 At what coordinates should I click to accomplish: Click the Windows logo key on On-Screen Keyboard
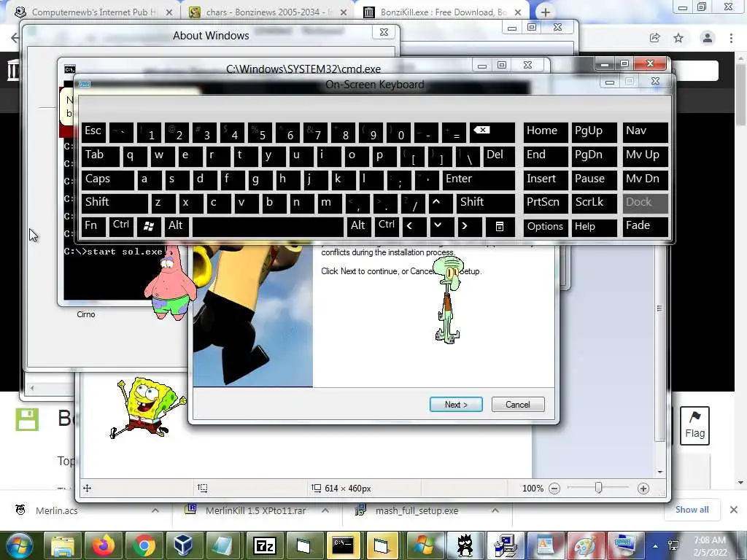[x=149, y=227]
